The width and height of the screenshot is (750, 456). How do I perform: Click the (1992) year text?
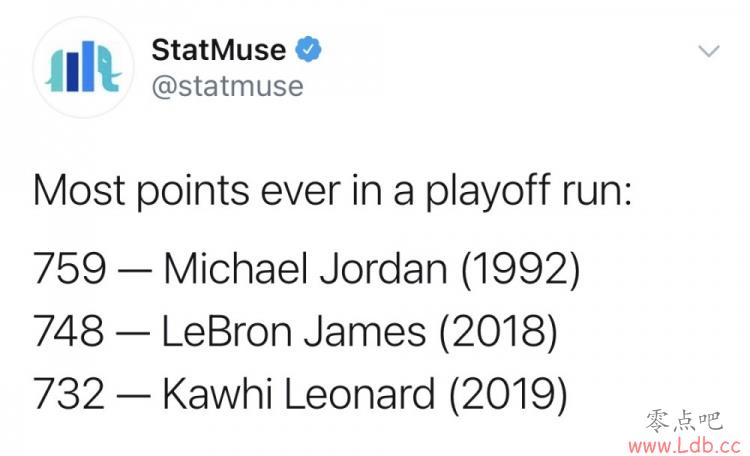coord(520,269)
